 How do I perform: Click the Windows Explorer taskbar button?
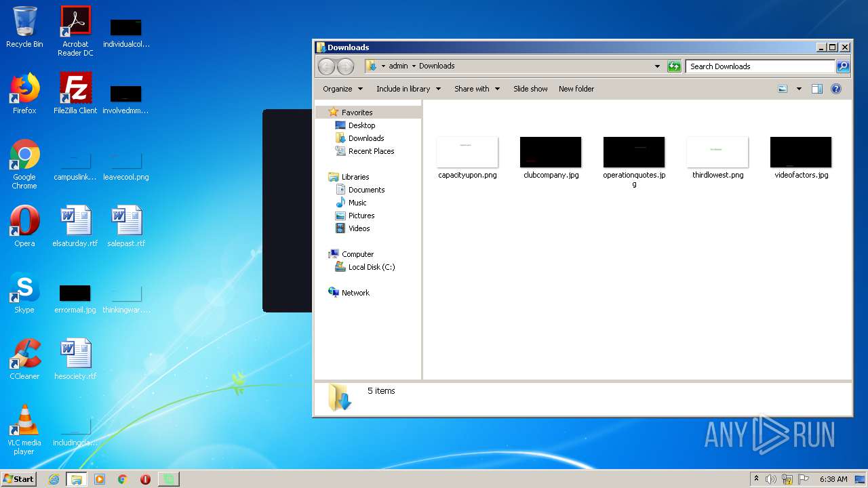76,479
